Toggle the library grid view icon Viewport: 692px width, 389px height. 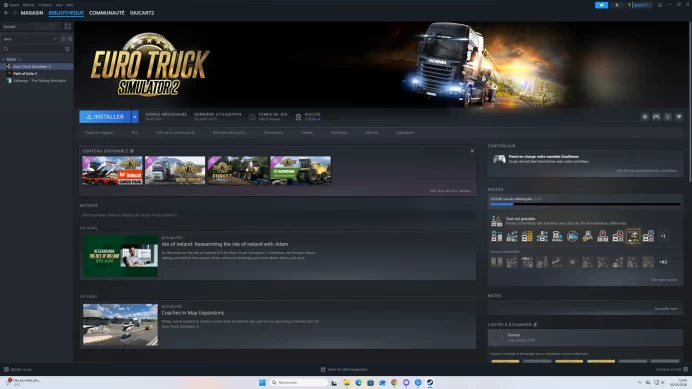click(68, 26)
